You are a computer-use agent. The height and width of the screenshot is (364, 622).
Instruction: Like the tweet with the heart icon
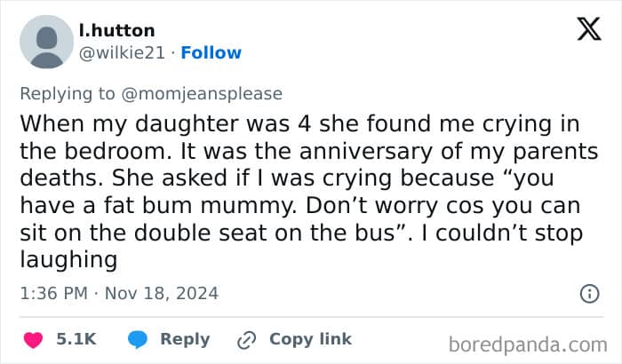pos(33,339)
